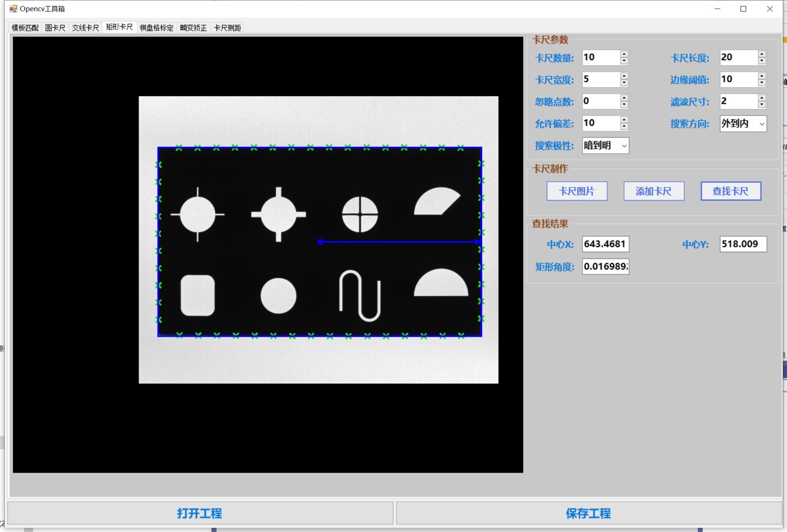Switch to 圆卡尺 tab
The height and width of the screenshot is (532, 787).
pyautogui.click(x=55, y=28)
